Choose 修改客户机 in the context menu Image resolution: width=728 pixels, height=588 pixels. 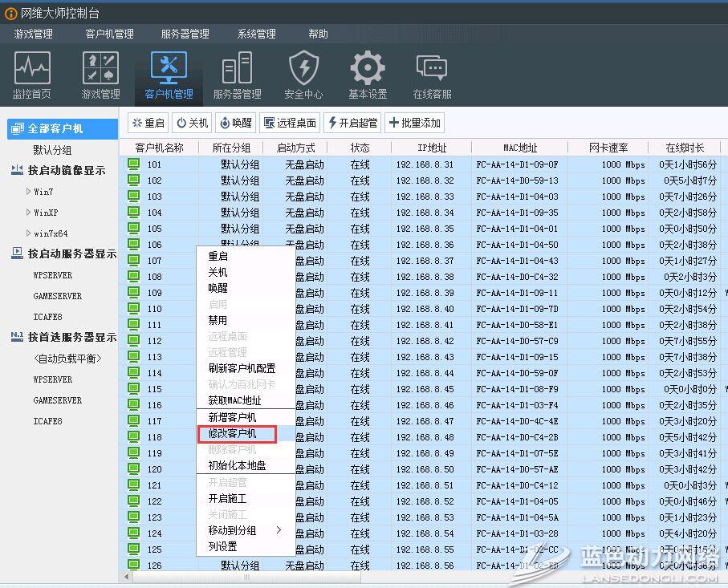233,434
